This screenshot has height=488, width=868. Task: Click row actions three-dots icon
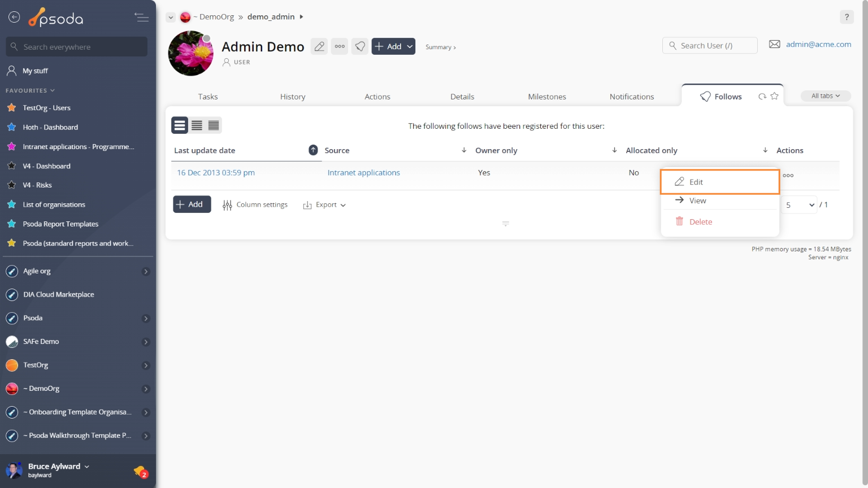(x=788, y=176)
